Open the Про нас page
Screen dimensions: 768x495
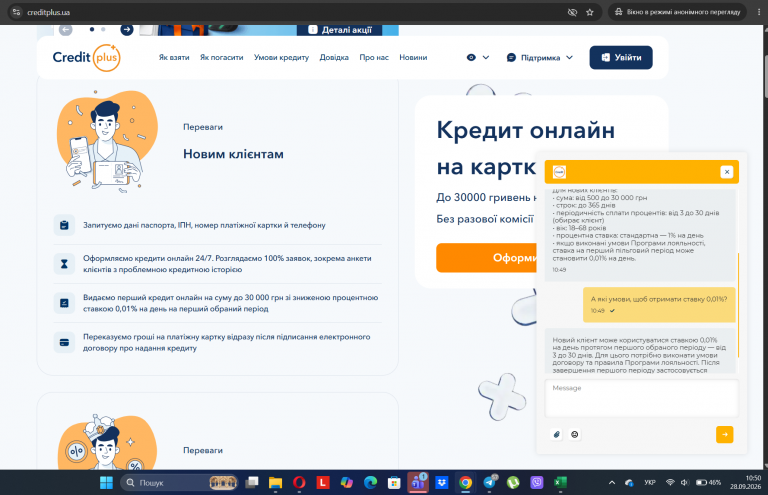click(374, 57)
